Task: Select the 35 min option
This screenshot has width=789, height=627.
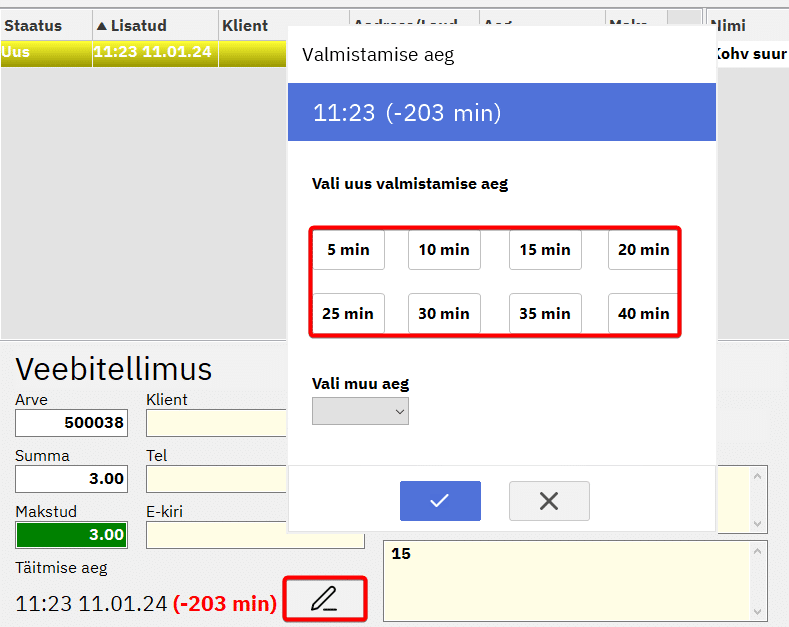Action: pos(545,314)
